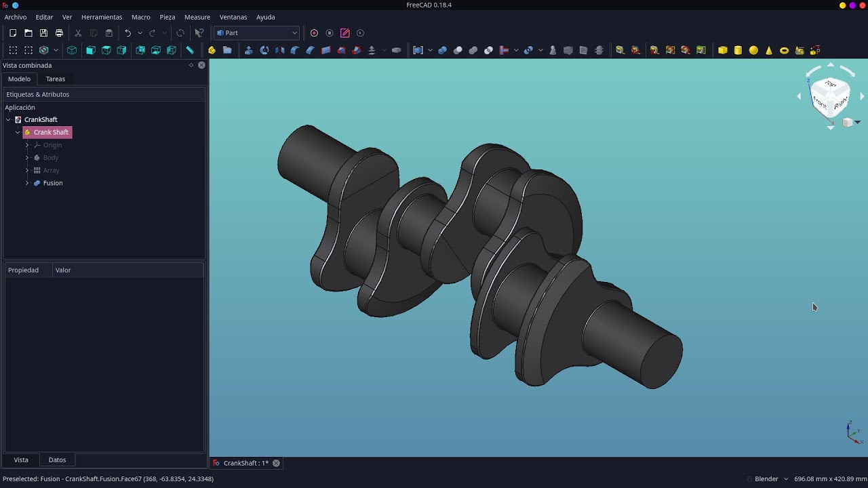Open the Herramientas menu
Screen dimensions: 868x488
click(102, 17)
